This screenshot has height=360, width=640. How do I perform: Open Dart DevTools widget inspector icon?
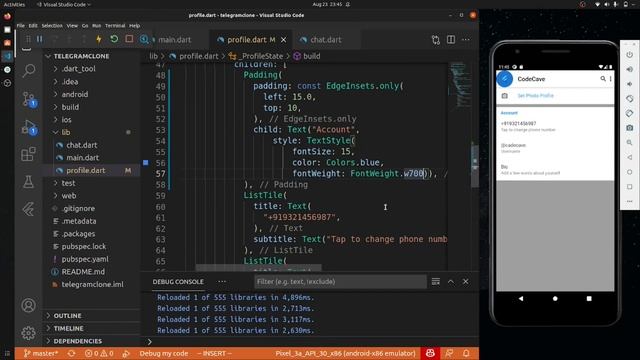(x=144, y=40)
